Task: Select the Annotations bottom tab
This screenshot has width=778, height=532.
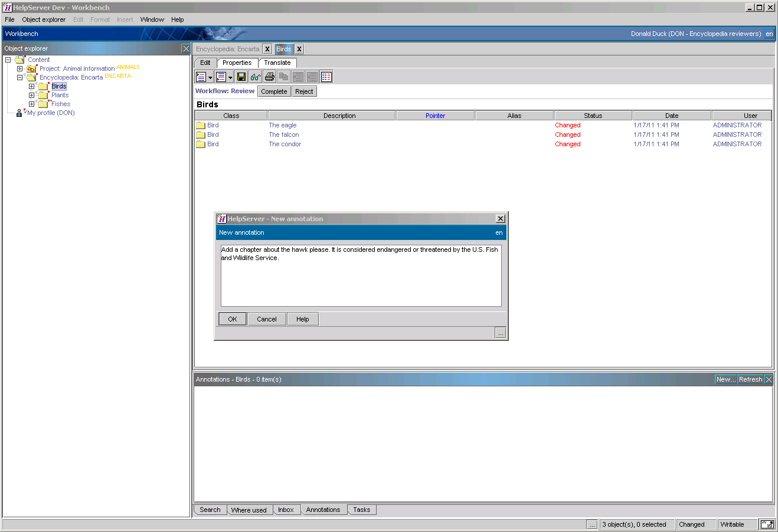Action: click(x=323, y=510)
